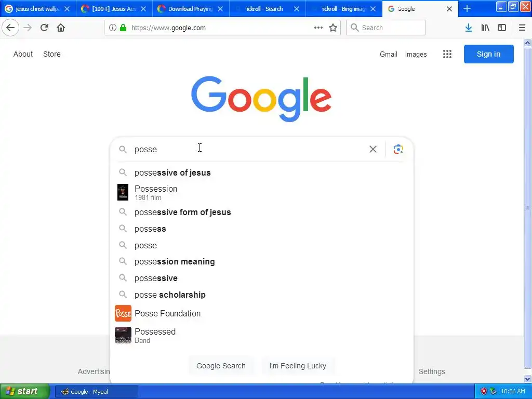Image resolution: width=532 pixels, height=399 pixels.
Task: Open the Downloads arrow icon
Action: (469, 28)
